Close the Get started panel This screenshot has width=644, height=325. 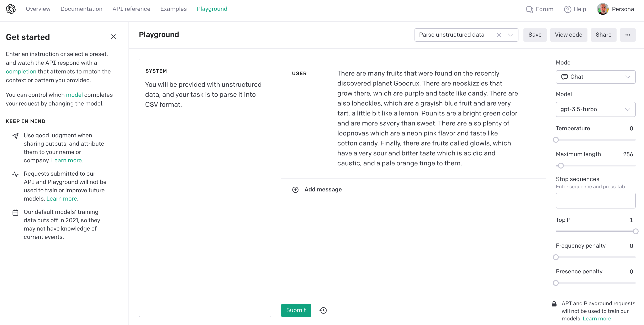113,37
